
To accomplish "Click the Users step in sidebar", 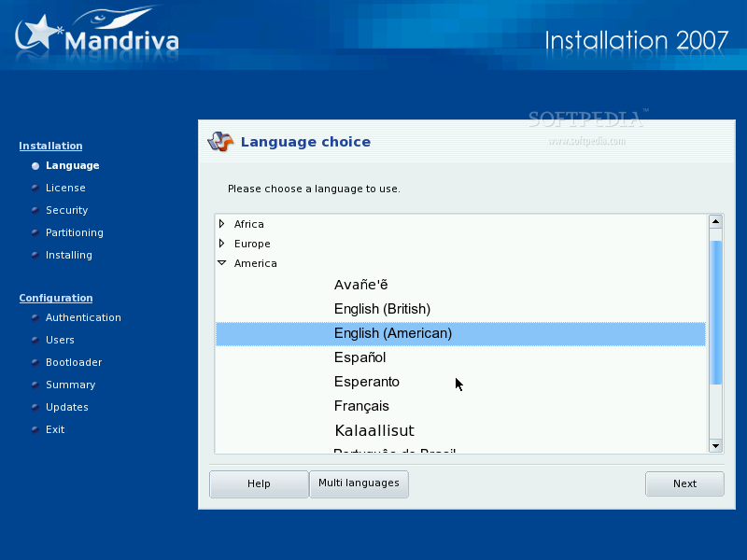I will pos(60,340).
